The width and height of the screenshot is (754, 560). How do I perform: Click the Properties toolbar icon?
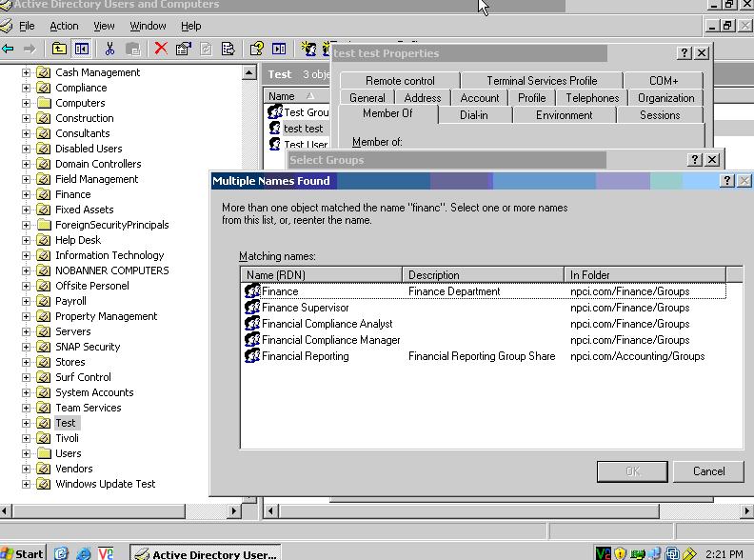[x=183, y=49]
